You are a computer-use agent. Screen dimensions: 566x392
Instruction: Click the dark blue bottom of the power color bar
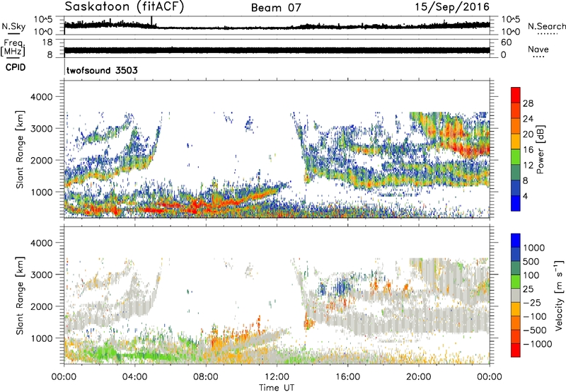point(516,203)
